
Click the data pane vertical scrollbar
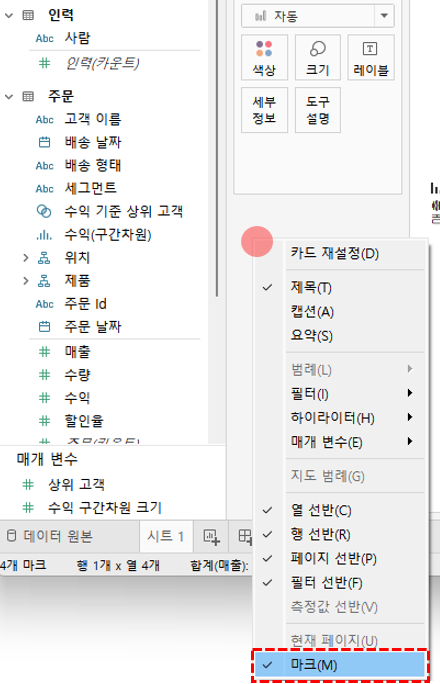216,148
